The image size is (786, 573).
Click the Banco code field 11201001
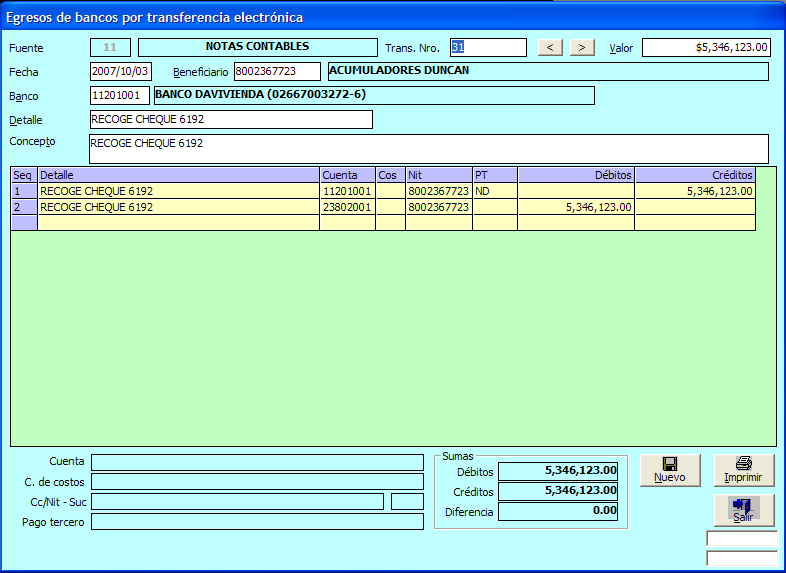point(120,96)
